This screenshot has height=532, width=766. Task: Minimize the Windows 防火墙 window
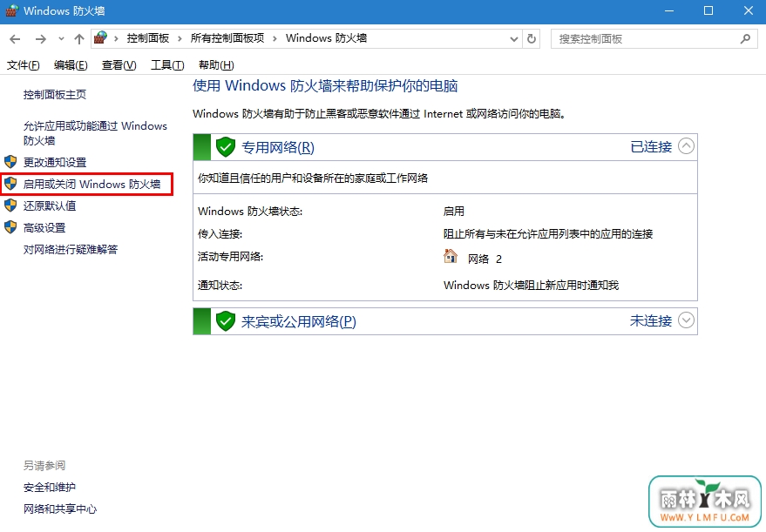(669, 10)
